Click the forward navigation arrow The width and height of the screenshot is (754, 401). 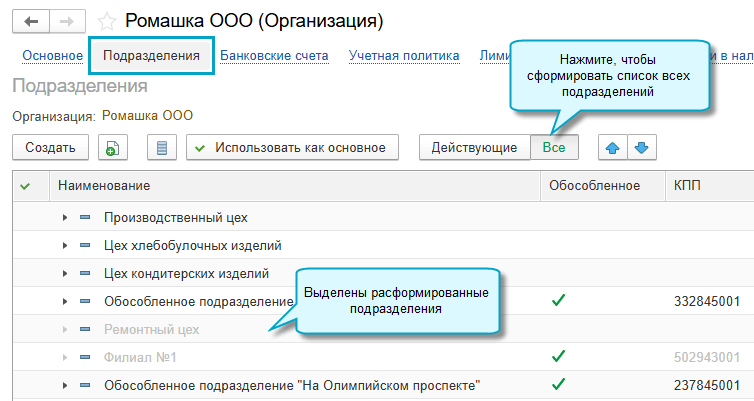click(67, 21)
